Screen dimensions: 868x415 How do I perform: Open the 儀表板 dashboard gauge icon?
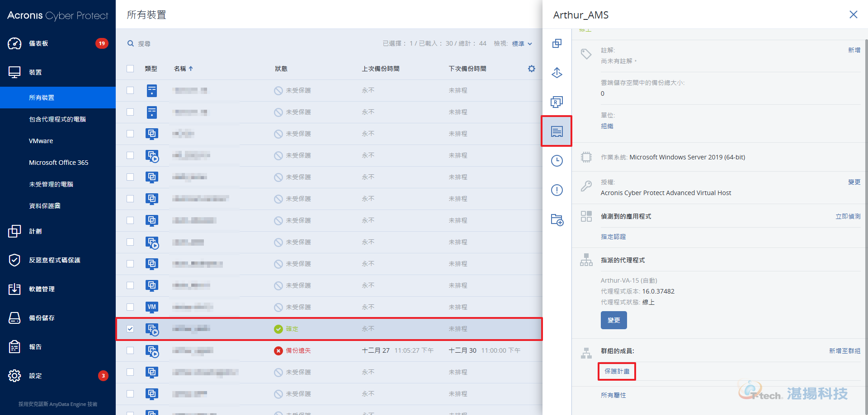[14, 43]
